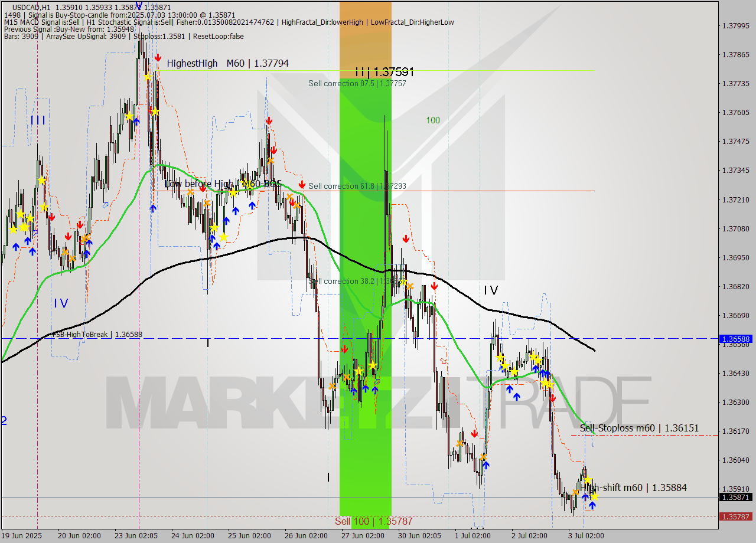Click the III | 1.37591 label at the top
This screenshot has width=756, height=543.
pos(384,71)
